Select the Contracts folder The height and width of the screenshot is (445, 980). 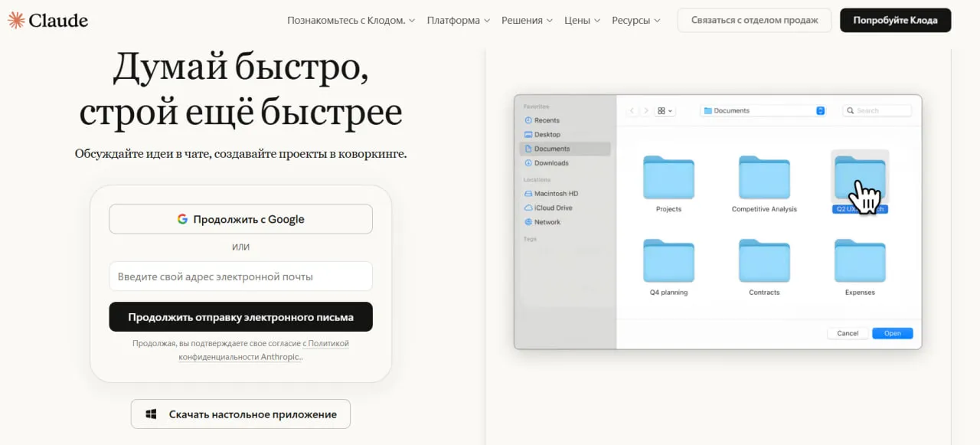click(764, 267)
